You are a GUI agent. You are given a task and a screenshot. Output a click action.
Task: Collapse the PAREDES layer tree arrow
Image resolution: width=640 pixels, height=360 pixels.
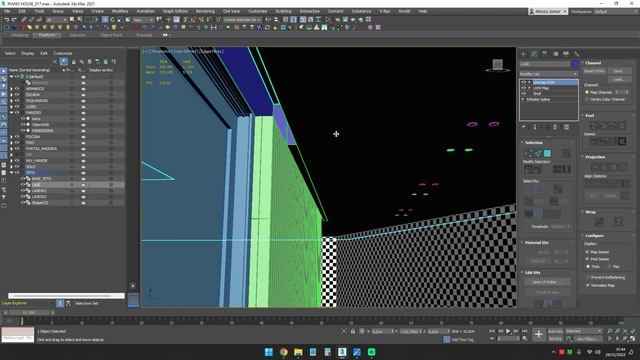click(11, 113)
